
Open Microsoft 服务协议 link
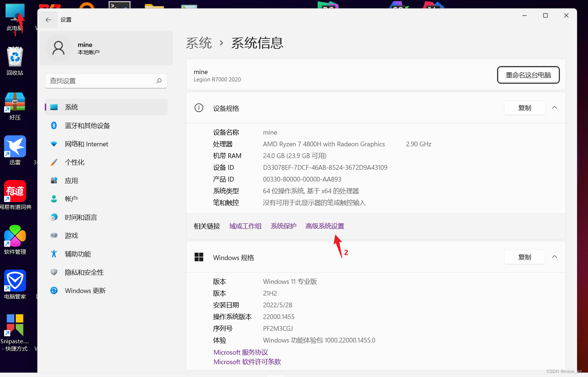tap(241, 352)
